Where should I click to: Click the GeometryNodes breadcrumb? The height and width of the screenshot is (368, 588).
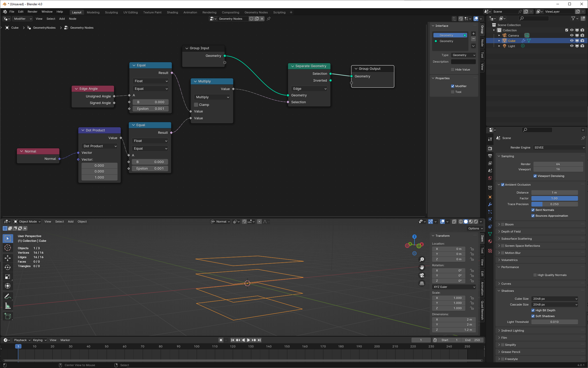click(44, 28)
